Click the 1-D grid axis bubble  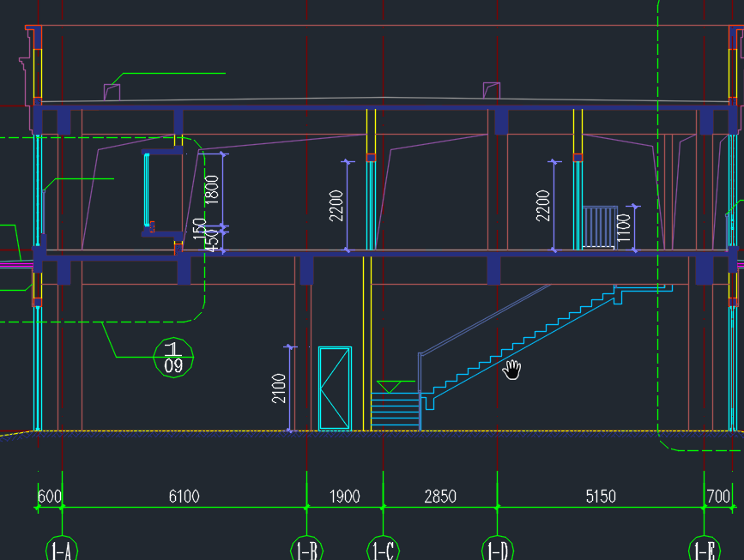(498, 549)
